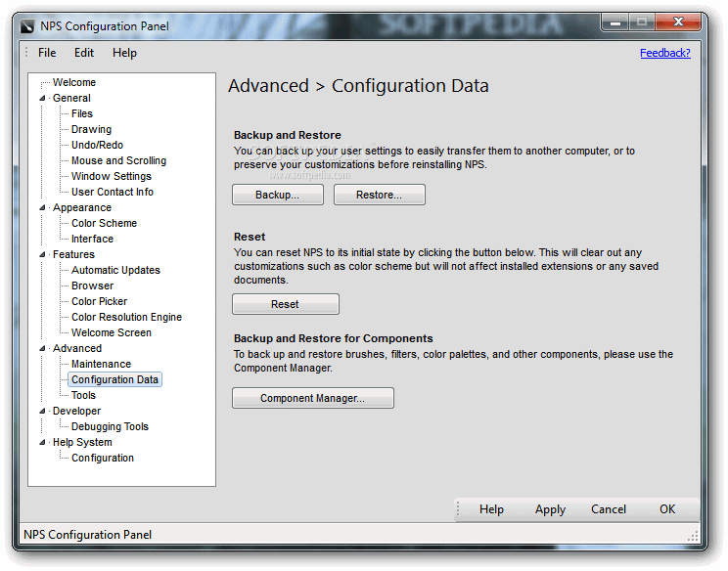This screenshot has width=728, height=571.
Task: Collapse the Developer tree node
Action: (x=43, y=411)
